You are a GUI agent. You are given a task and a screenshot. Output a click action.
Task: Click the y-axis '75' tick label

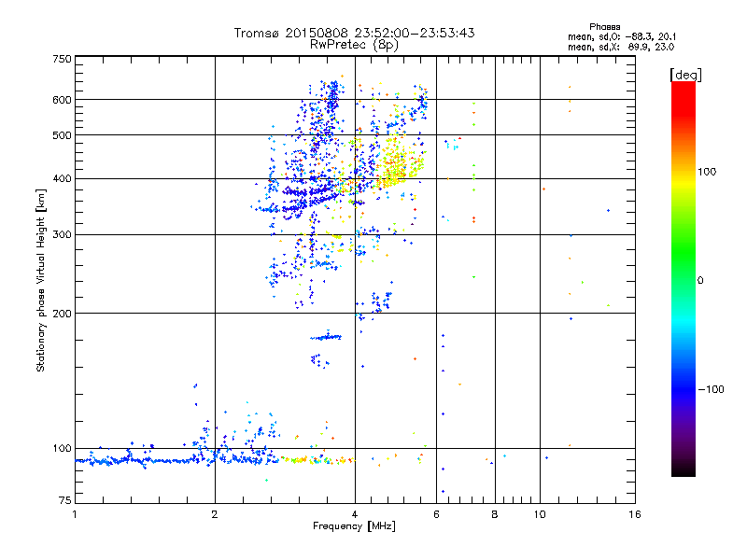click(x=65, y=500)
